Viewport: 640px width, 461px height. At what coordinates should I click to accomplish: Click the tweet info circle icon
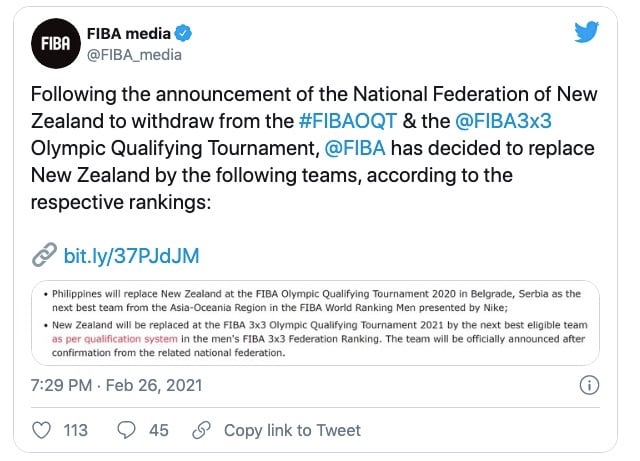589,385
